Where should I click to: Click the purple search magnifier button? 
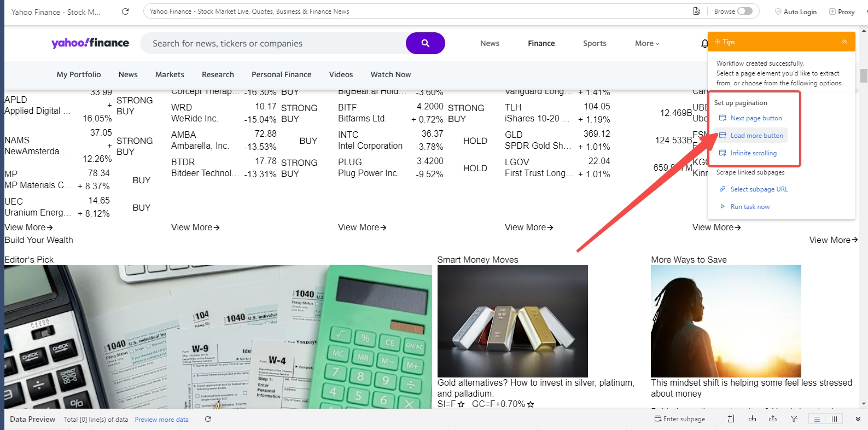click(x=426, y=43)
